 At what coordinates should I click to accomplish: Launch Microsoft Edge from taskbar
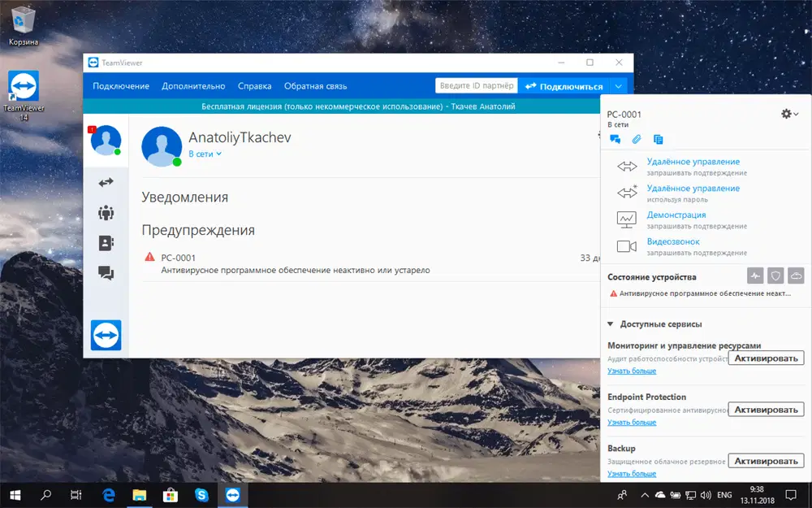click(108, 495)
